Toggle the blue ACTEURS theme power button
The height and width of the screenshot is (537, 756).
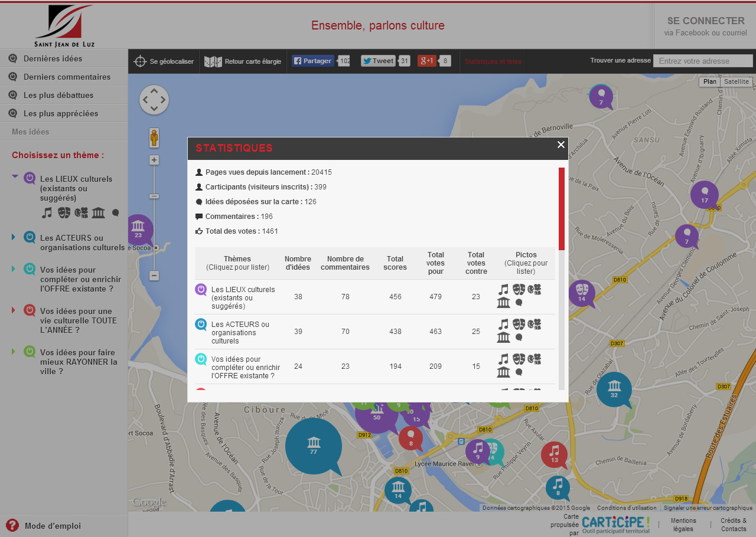(30, 237)
